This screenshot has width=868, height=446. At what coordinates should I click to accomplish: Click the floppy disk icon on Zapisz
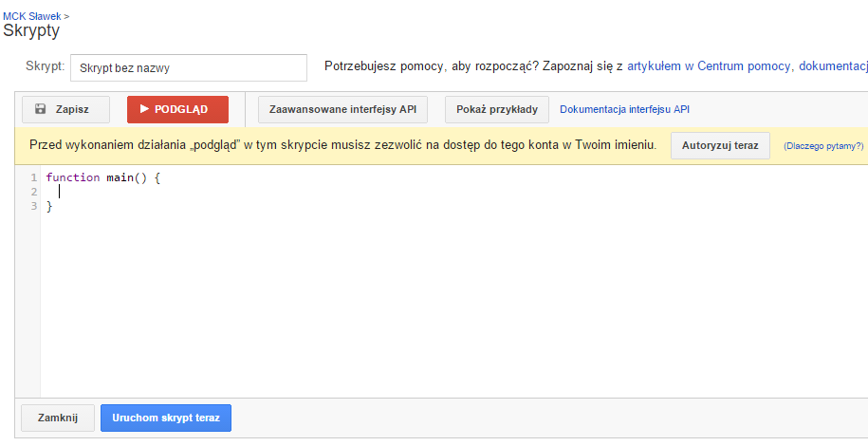(41, 109)
